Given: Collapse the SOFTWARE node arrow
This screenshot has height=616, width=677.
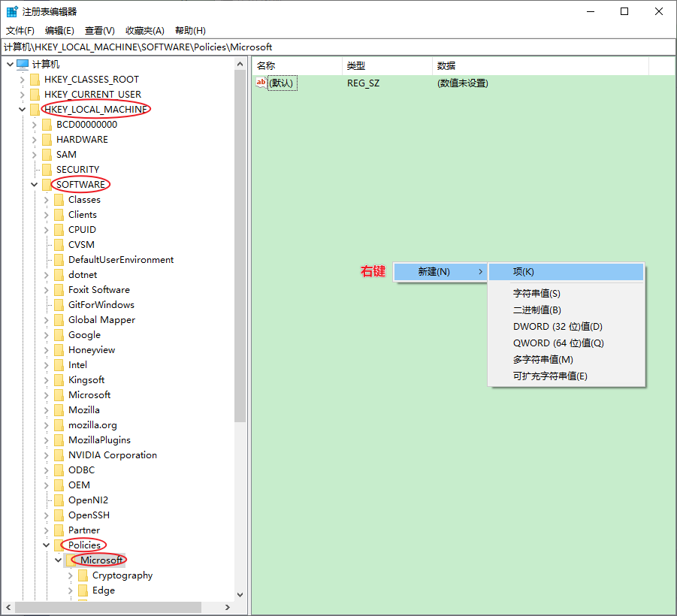Looking at the screenshot, I should coord(34,185).
